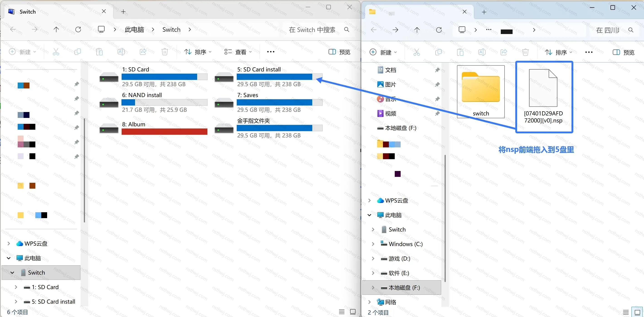This screenshot has height=317, width=644.
Task: Select the switch folder thumbnail
Action: pos(480,92)
